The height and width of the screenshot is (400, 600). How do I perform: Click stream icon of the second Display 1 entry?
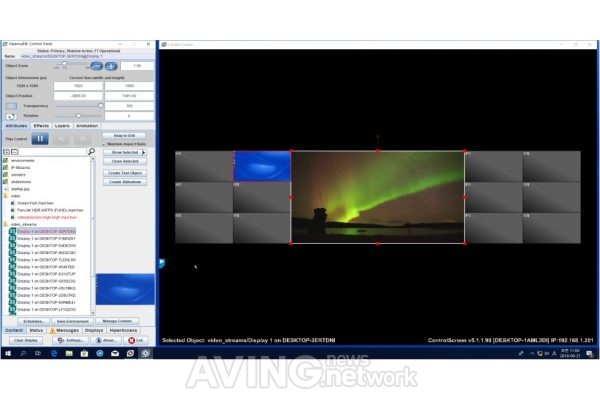[12, 238]
